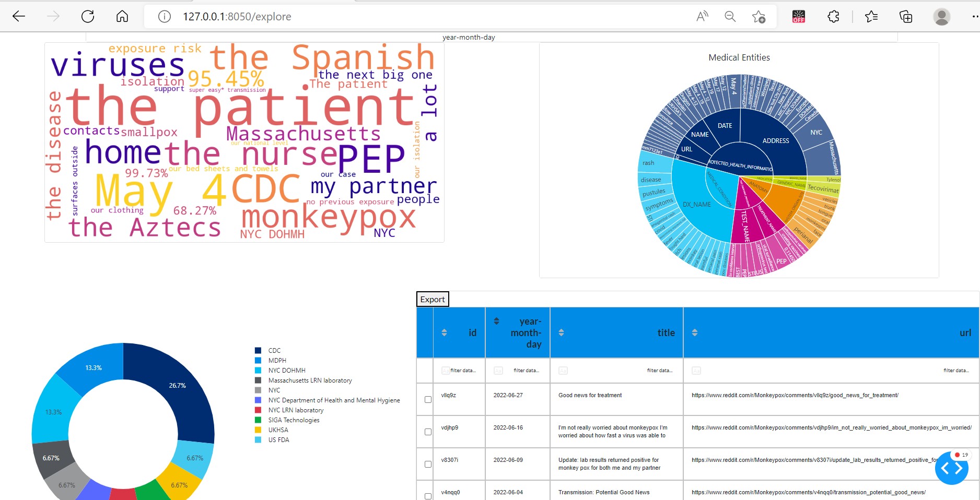Click the 'Good news for treatment' title cell
Image resolution: width=980 pixels, height=500 pixels.
[616, 400]
